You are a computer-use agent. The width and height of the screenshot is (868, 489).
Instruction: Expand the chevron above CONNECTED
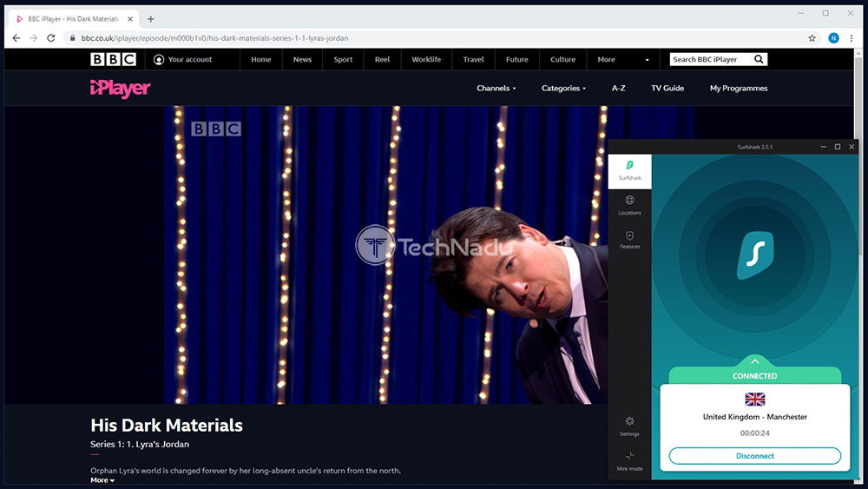(x=754, y=361)
